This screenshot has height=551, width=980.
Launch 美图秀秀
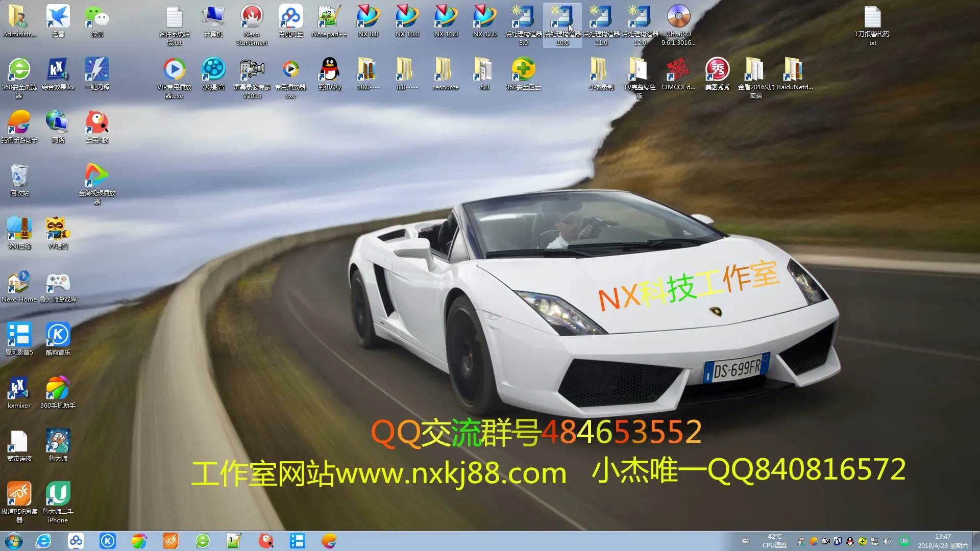[717, 71]
